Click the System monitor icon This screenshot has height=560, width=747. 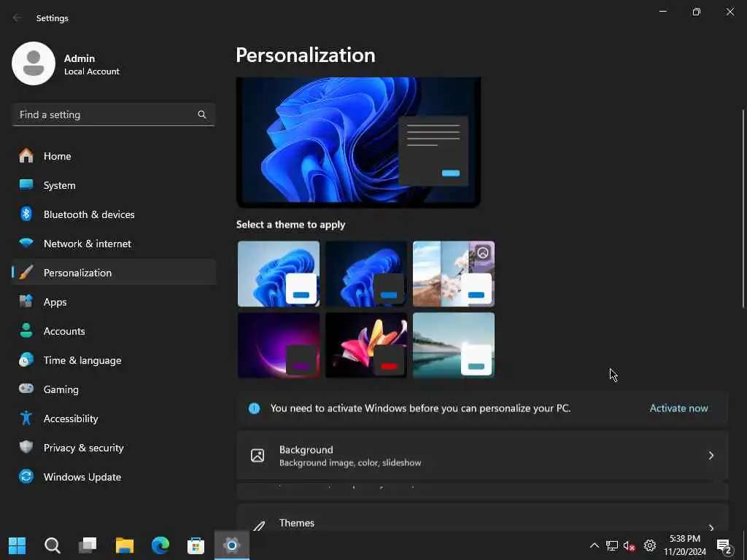point(26,184)
